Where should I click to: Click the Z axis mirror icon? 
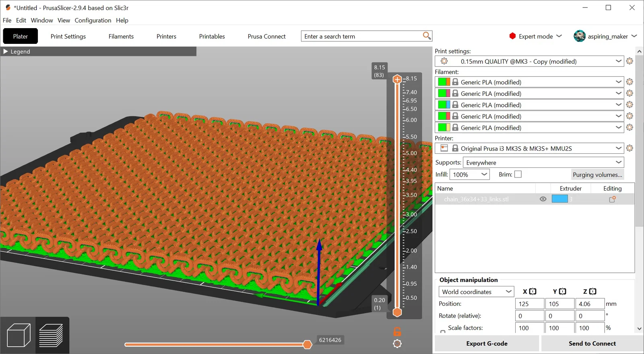[592, 291]
